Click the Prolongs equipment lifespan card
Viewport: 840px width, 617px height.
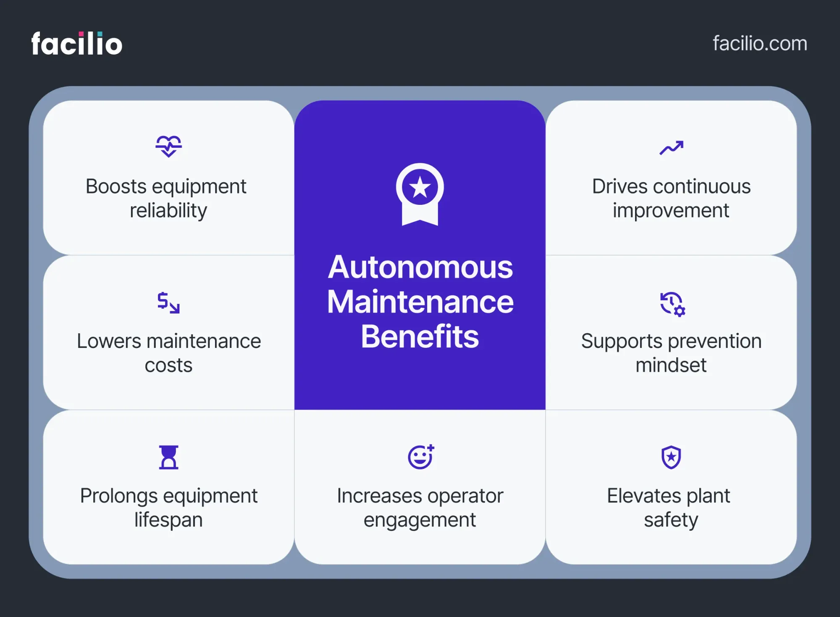coord(168,487)
